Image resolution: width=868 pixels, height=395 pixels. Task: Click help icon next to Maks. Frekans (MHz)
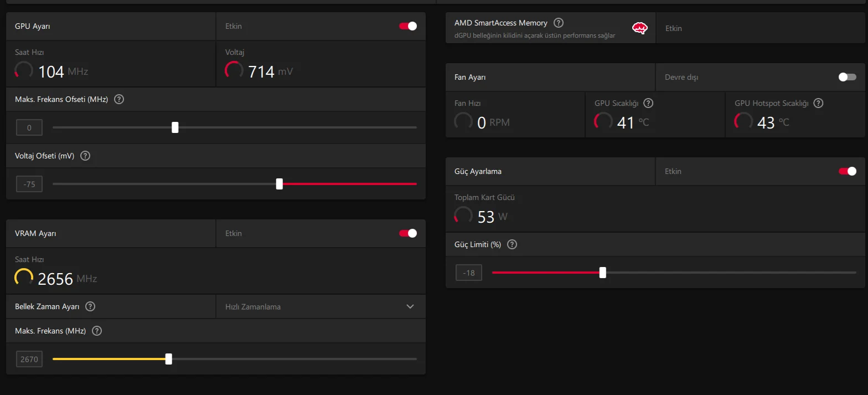tap(97, 331)
